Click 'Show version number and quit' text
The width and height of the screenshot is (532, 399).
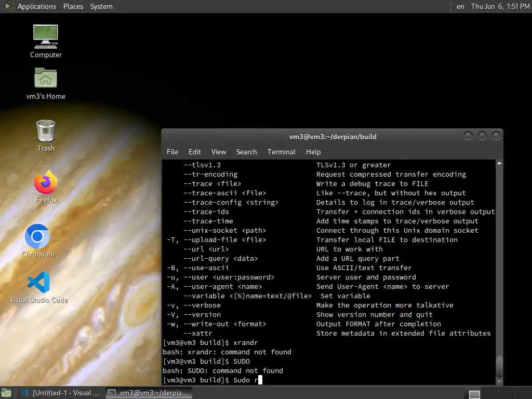click(374, 314)
